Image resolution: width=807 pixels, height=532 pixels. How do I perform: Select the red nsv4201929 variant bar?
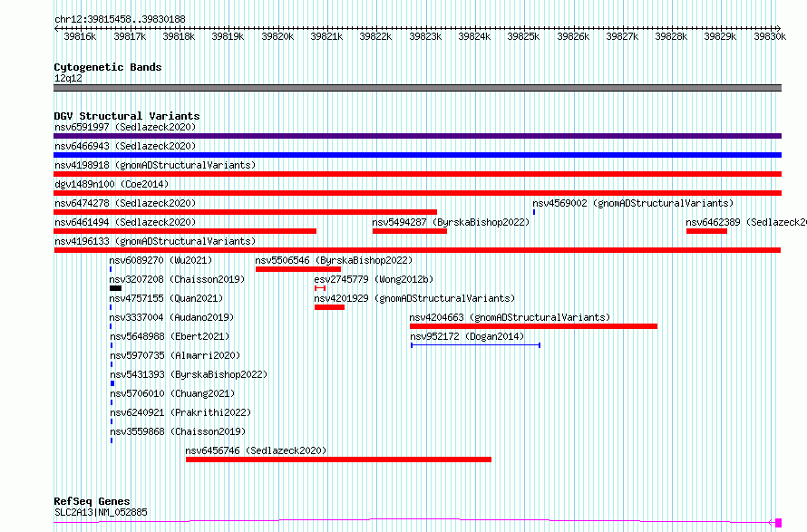tap(329, 307)
